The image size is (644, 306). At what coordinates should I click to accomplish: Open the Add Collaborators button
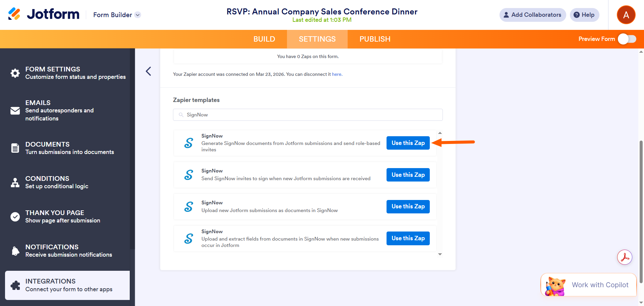[x=532, y=15]
